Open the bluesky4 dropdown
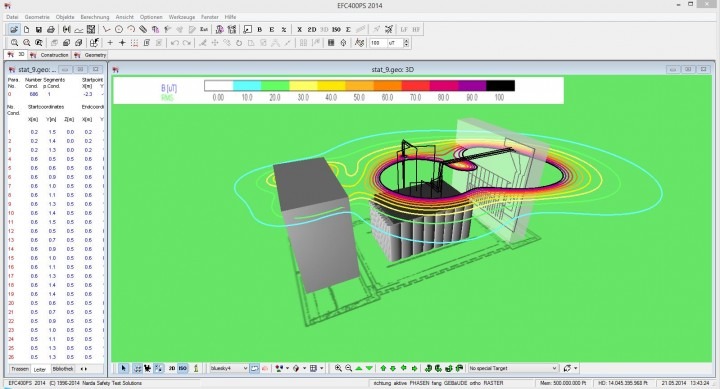The image size is (720, 389). tap(229, 368)
